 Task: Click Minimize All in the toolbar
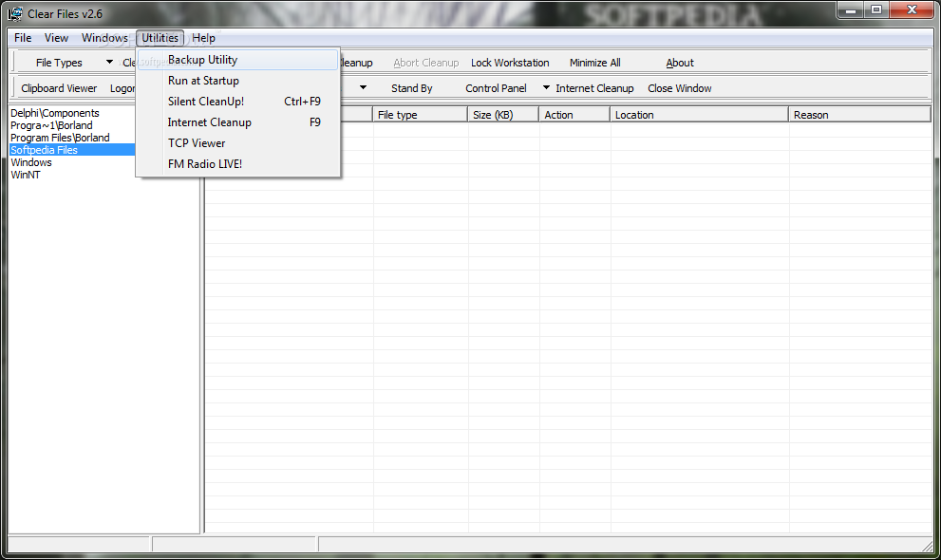[594, 63]
